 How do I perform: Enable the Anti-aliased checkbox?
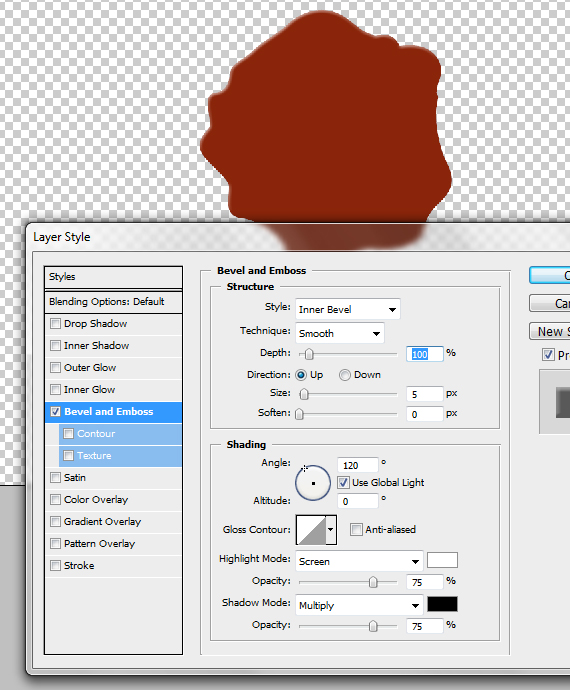pos(356,529)
